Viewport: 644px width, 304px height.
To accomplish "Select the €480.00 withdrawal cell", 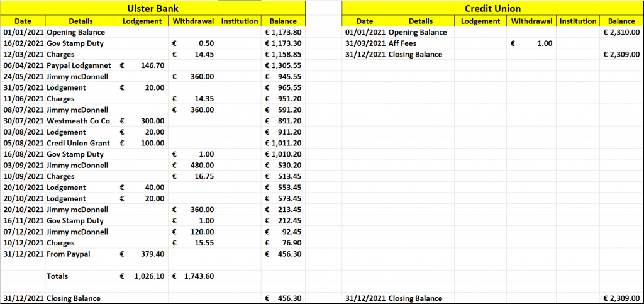I will (194, 166).
